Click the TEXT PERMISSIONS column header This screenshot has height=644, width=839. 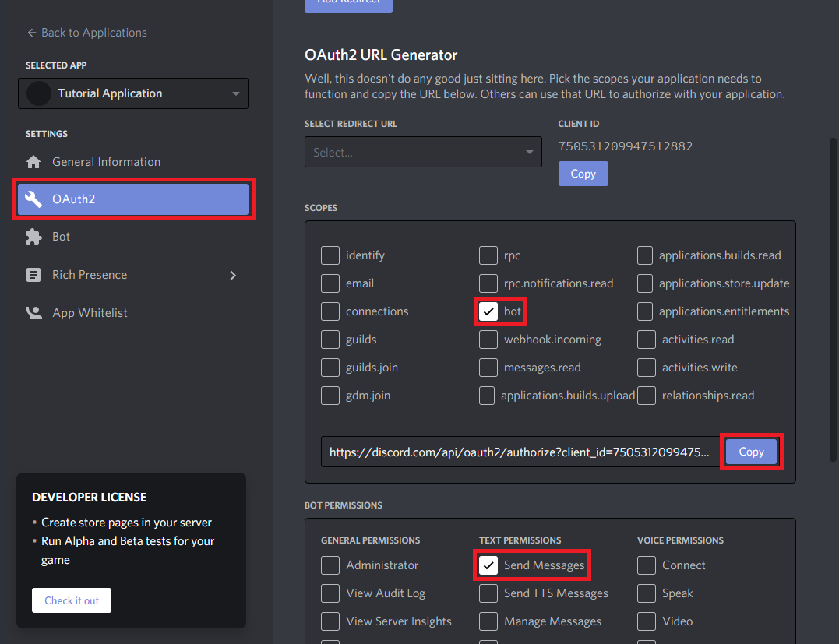click(x=520, y=540)
